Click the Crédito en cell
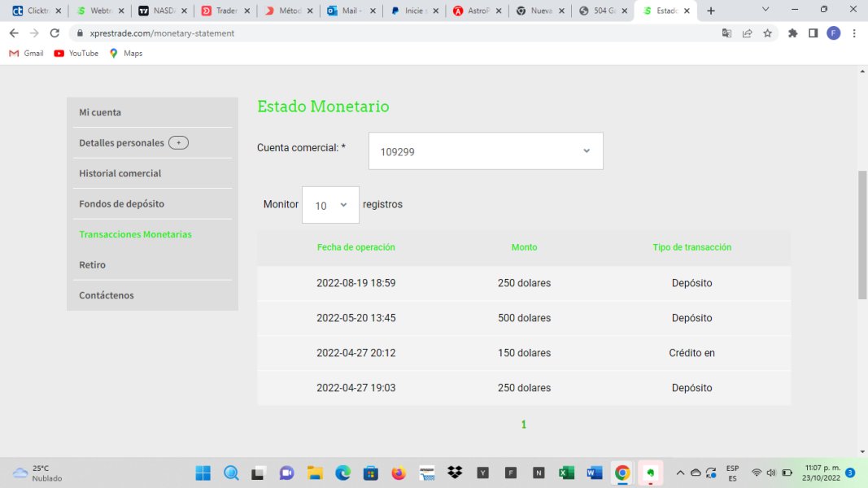The image size is (868, 488). (x=692, y=353)
